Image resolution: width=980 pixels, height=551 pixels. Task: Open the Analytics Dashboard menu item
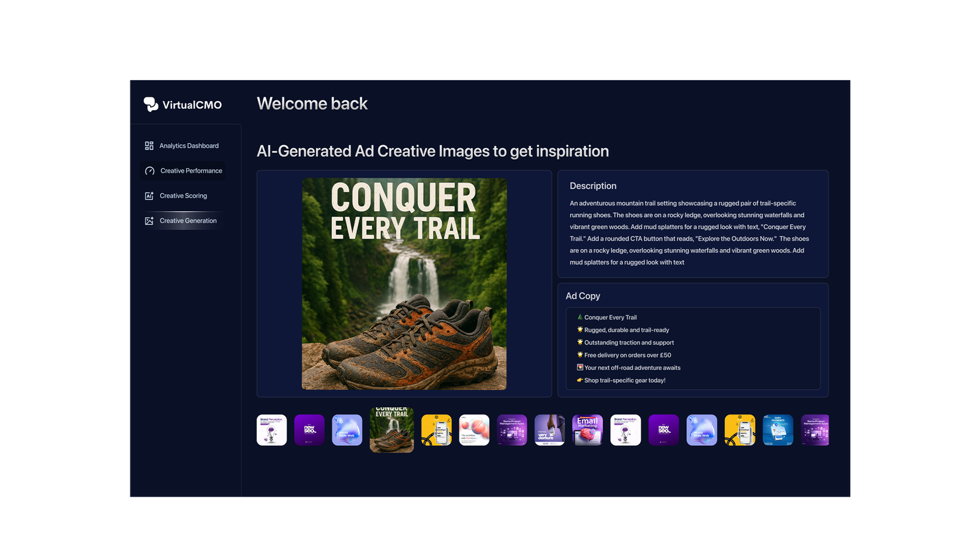pos(189,146)
